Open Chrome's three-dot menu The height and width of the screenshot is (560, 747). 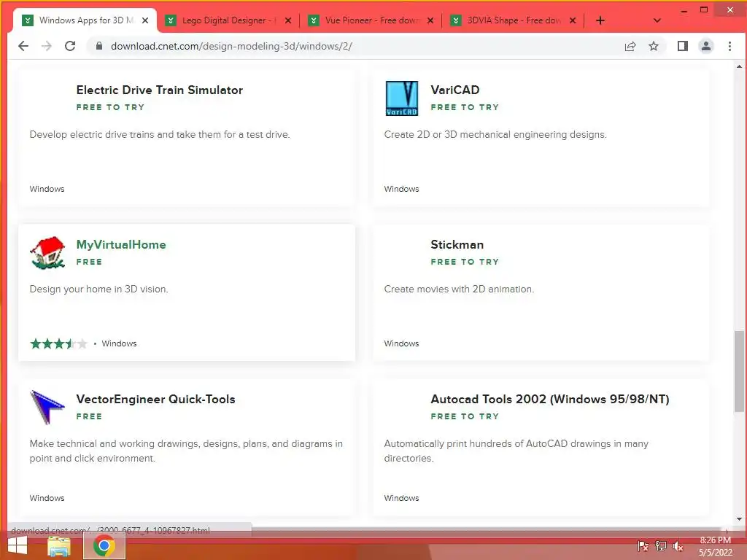[x=729, y=46]
